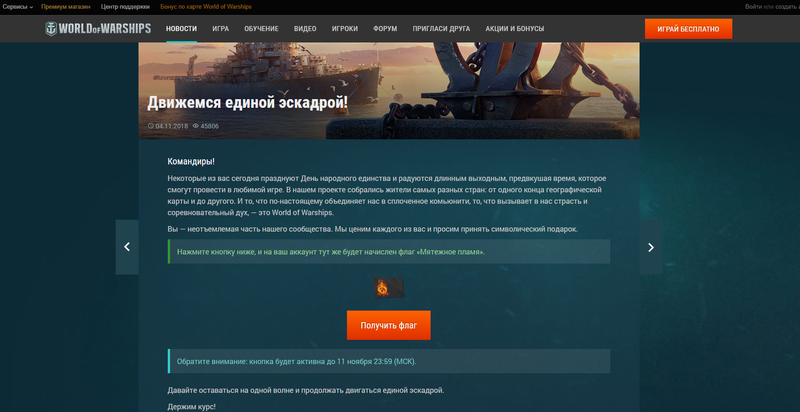Open the ИГРА menu

(x=221, y=29)
